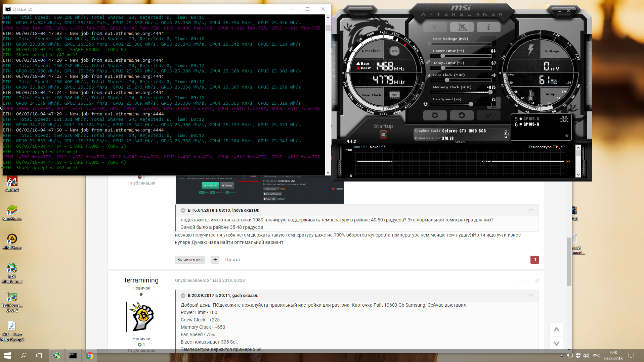The width and height of the screenshot is (644, 362).
Task: Click the GPU chip gauge icon
Action: click(394, 51)
